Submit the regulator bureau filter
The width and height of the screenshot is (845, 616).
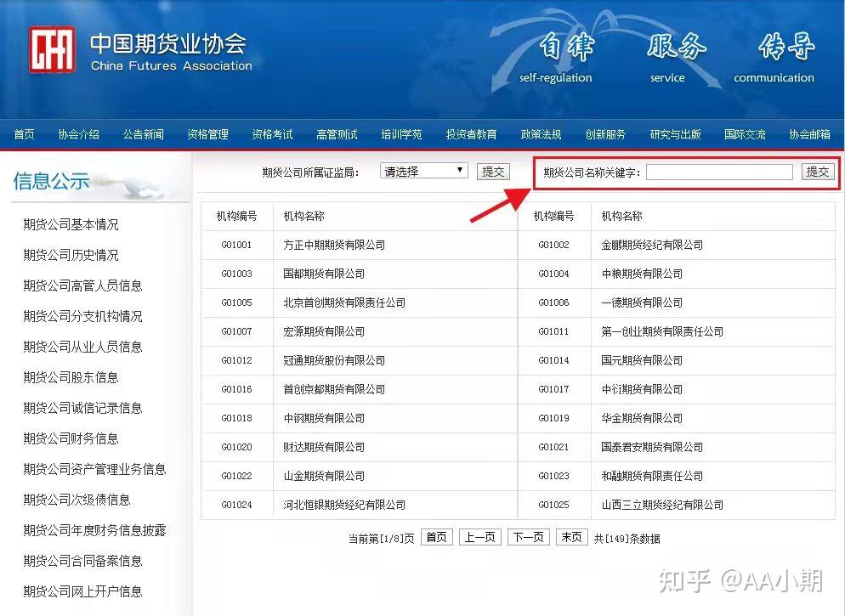click(x=493, y=170)
